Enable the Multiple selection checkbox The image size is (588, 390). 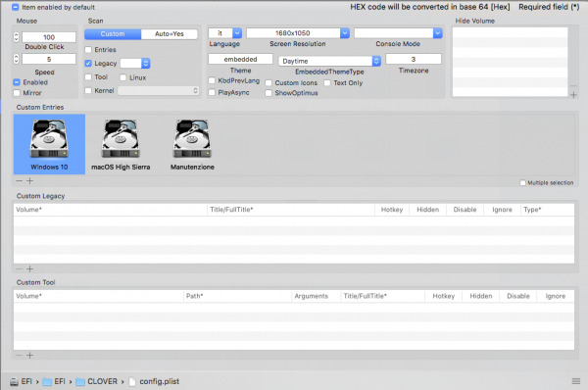coord(522,182)
